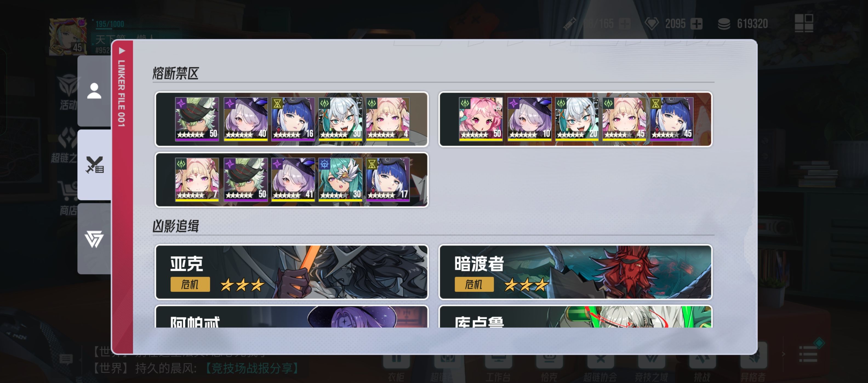Screen dimensions: 868x383
Task: Expand the bottom menu chevron arrow
Action: point(783,354)
